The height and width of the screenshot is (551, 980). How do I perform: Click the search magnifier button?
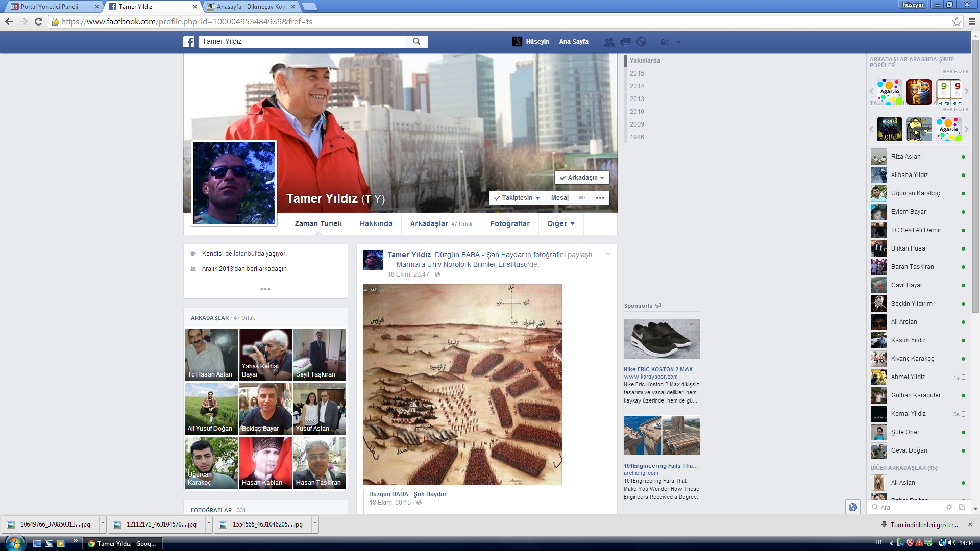[x=416, y=42]
